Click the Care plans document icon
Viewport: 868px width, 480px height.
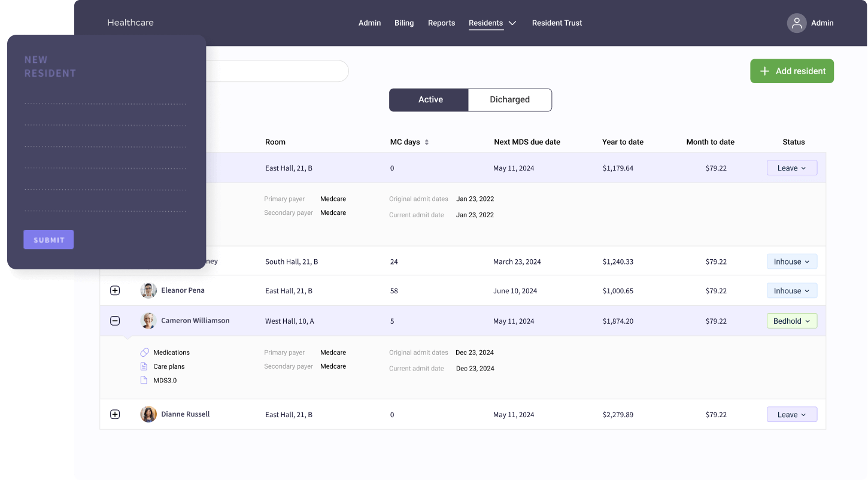[144, 366]
